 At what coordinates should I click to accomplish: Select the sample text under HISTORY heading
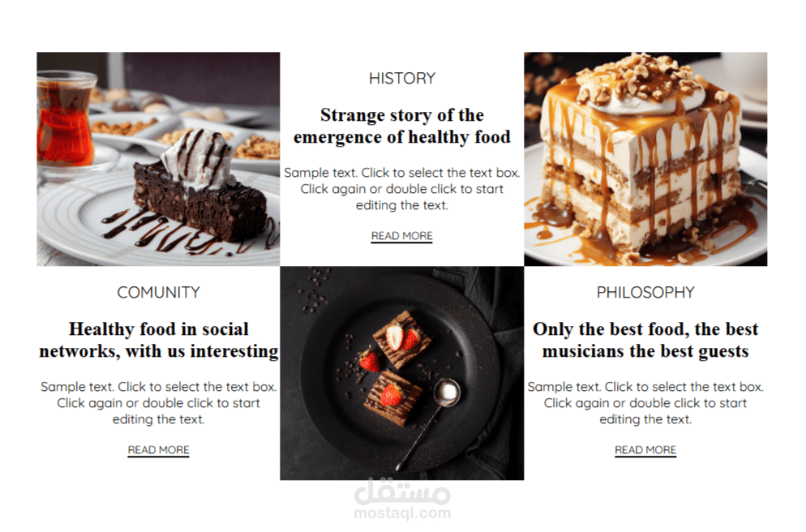(402, 189)
